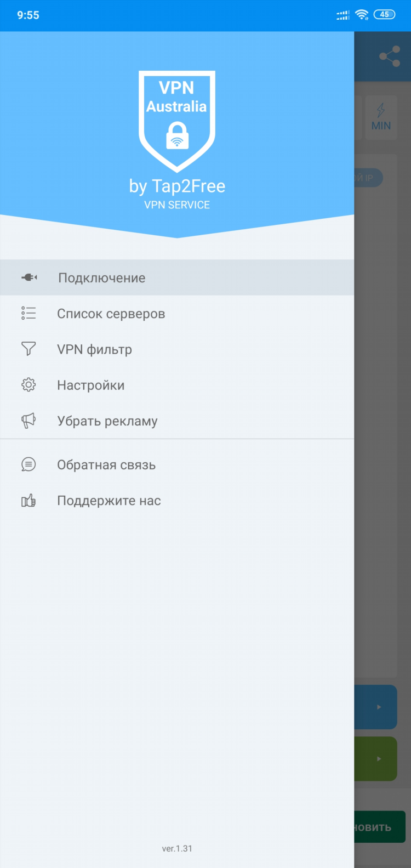This screenshot has width=411, height=868.
Task: Open Настройки from the drawer
Action: pyautogui.click(x=177, y=385)
